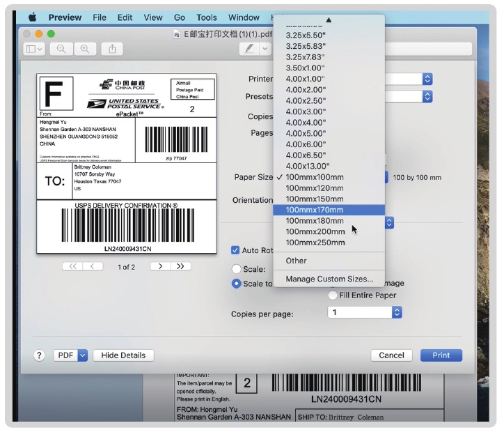Choose 100mmx200mm paper size

coord(329,232)
